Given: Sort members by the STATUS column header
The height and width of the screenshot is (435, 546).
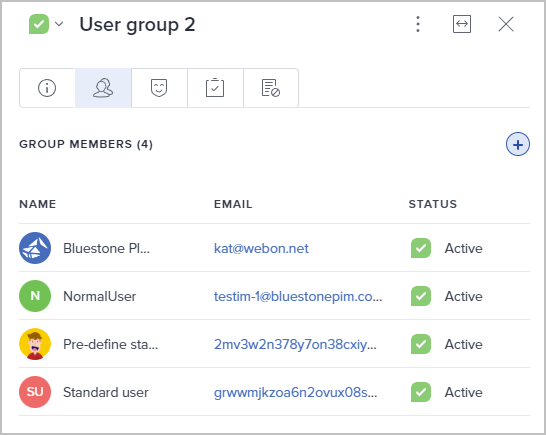Looking at the screenshot, I should coord(432,204).
